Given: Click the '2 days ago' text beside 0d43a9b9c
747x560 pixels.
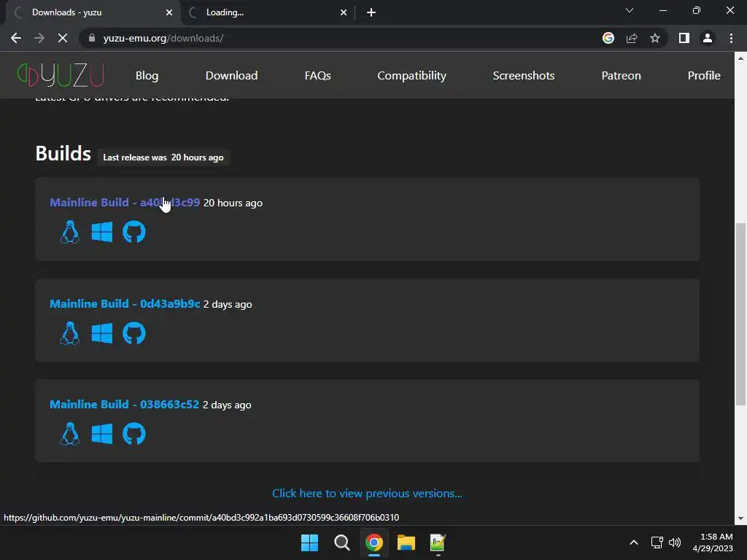Looking at the screenshot, I should (228, 304).
